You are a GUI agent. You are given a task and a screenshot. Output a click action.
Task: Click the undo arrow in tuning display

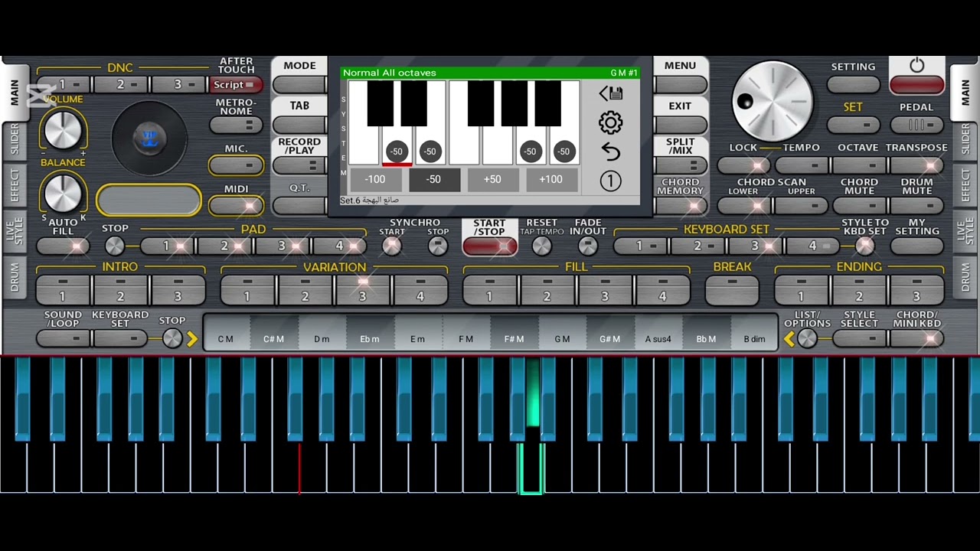click(x=610, y=152)
